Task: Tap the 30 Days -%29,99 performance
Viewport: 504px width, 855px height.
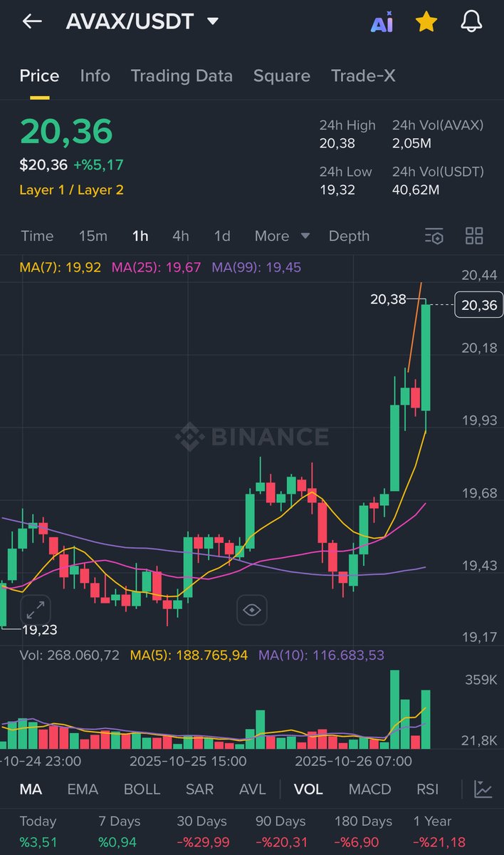Action: point(204,832)
